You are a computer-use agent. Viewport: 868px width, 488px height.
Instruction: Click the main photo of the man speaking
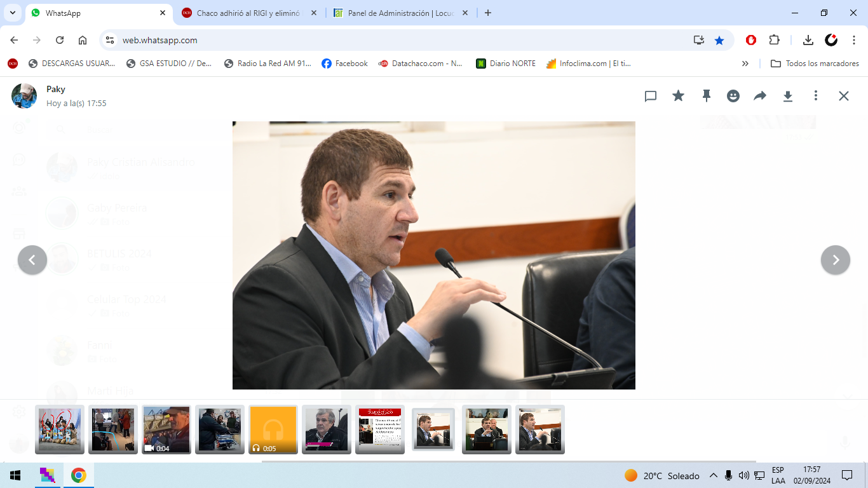[434, 255]
